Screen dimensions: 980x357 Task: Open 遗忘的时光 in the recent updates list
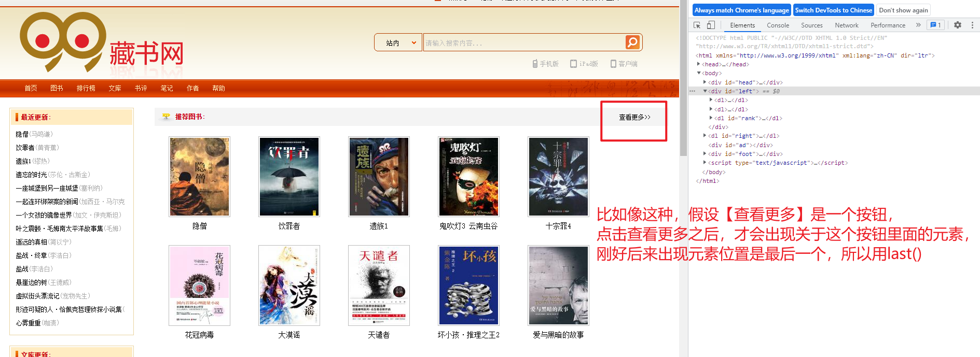point(31,175)
